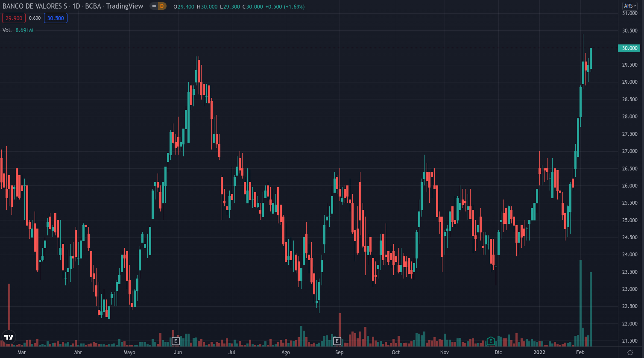Click the Sep label on the time axis

pos(340,352)
